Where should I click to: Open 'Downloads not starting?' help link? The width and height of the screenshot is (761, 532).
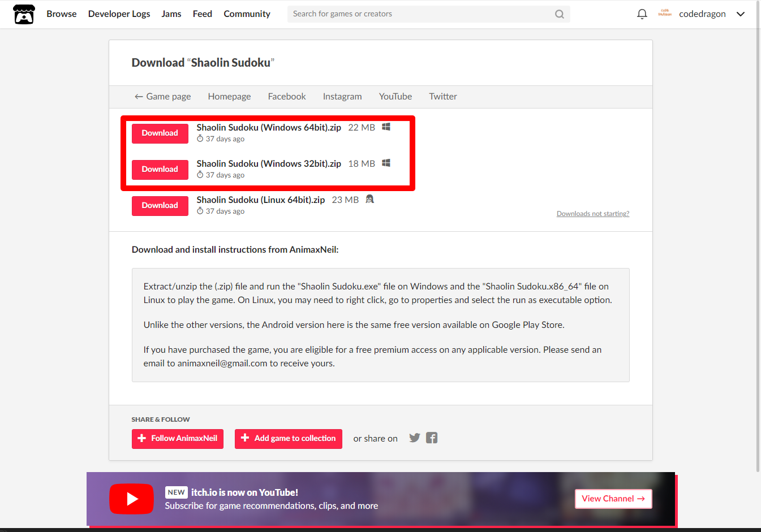tap(593, 214)
